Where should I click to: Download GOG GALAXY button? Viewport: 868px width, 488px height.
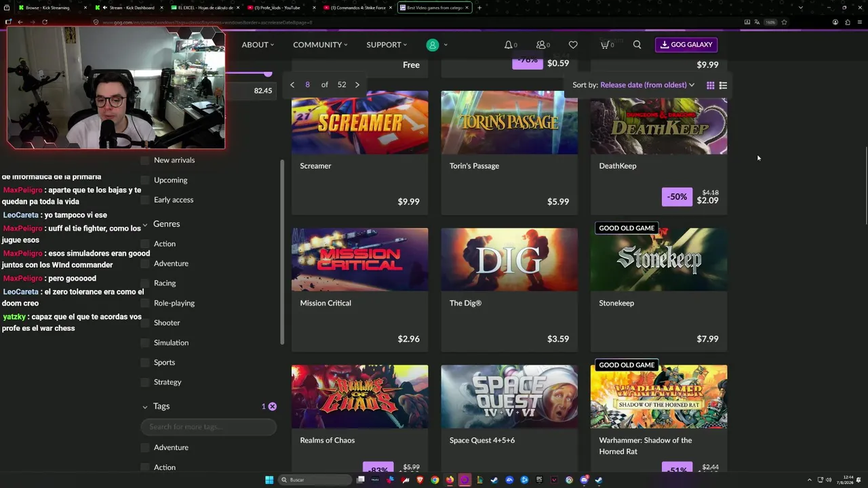coord(686,45)
